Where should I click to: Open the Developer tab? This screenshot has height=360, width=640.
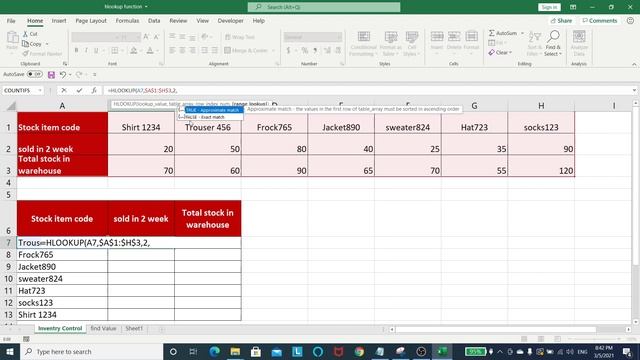pyautogui.click(x=230, y=20)
